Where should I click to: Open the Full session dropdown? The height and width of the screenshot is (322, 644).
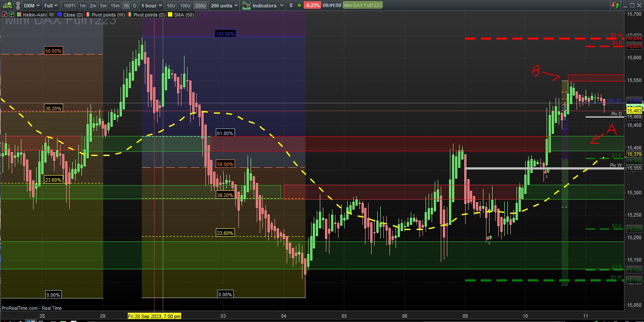(x=51, y=6)
